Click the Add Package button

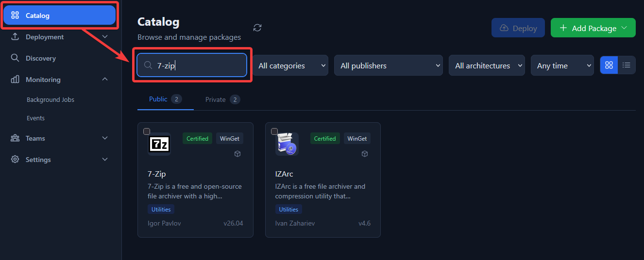pos(593,28)
